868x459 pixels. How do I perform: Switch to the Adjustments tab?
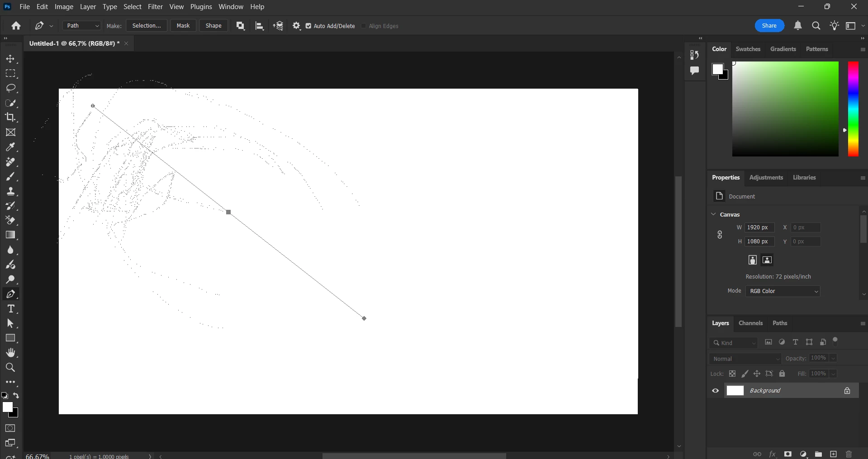(766, 177)
